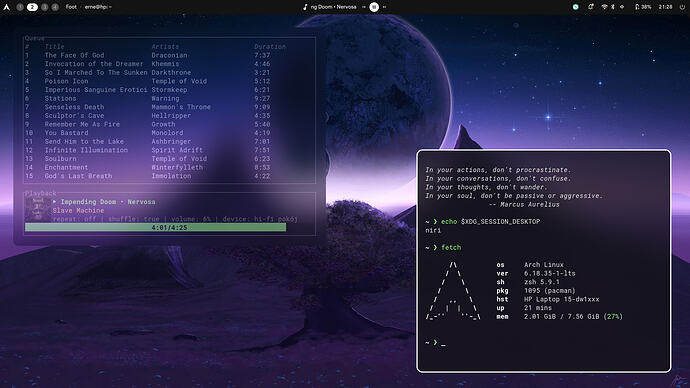This screenshot has height=388, width=690.
Task: Pause playback with top bar button
Action: (x=374, y=7)
